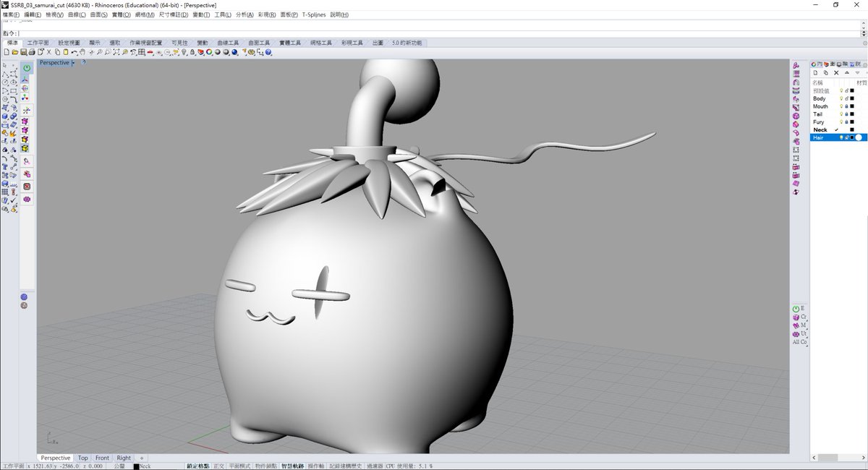Click the Pan hand icon
This screenshot has height=470, width=868.
click(82, 52)
